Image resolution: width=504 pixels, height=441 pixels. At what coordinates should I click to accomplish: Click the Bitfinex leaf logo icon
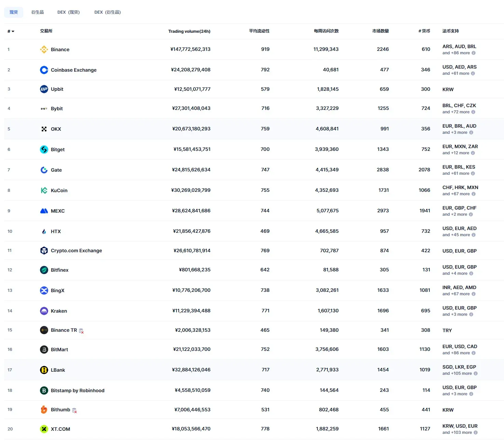pos(44,270)
